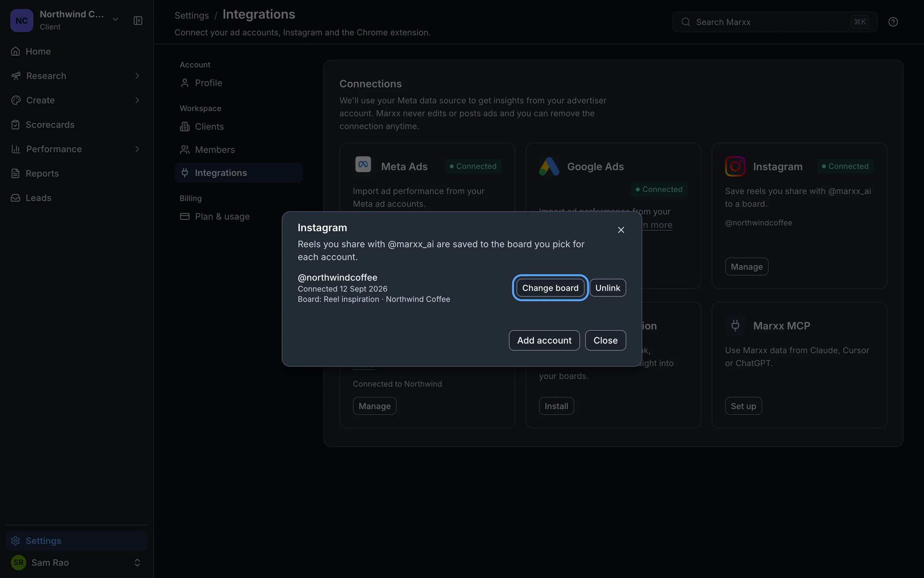Open Scorecards in sidebar

pos(76,124)
